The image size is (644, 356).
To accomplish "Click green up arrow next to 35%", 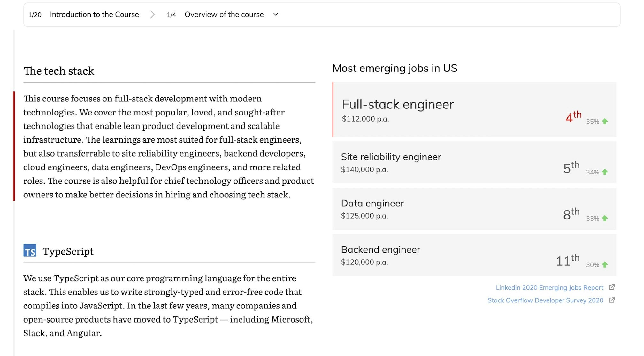I will pyautogui.click(x=605, y=122).
